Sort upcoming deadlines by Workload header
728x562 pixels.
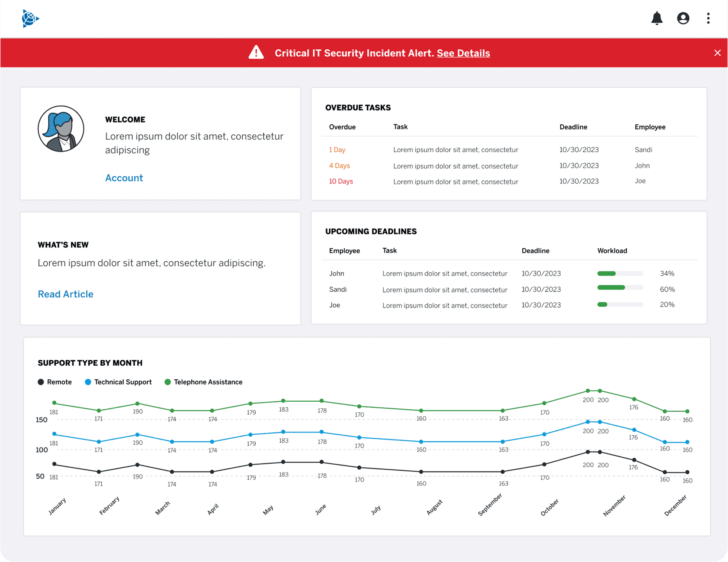coord(612,251)
